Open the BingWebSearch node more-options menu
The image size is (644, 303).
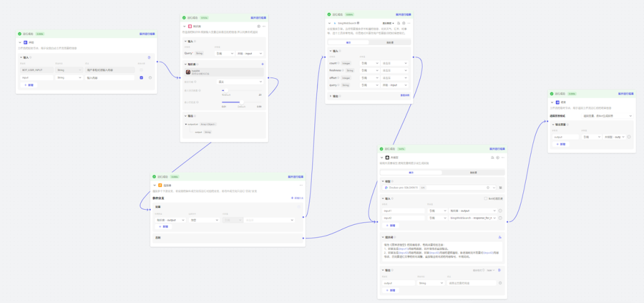click(409, 23)
